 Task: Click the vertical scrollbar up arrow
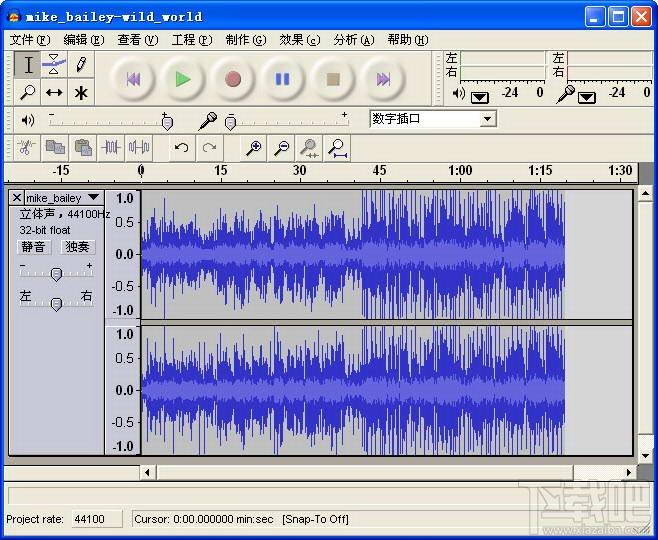(x=645, y=194)
